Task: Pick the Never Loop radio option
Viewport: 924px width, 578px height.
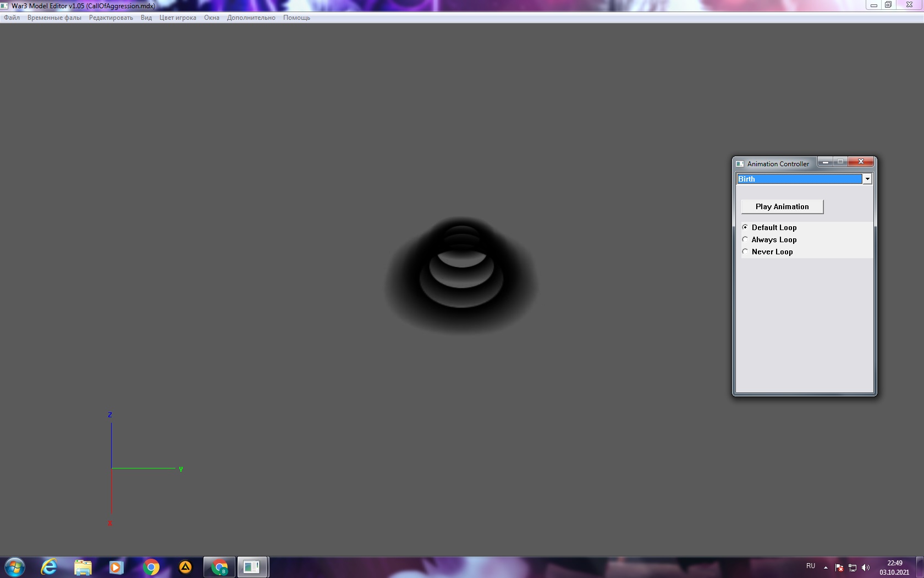Action: pos(745,252)
